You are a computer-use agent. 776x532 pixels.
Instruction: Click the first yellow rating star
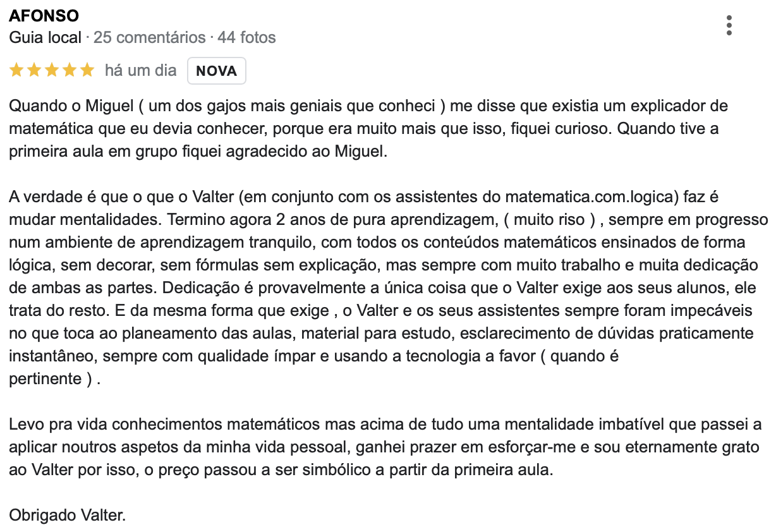pyautogui.click(x=16, y=70)
